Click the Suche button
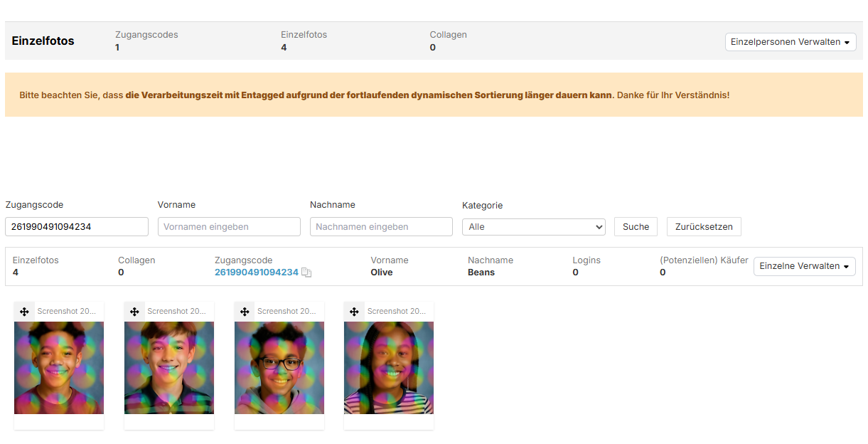This screenshot has width=868, height=444. 636,227
